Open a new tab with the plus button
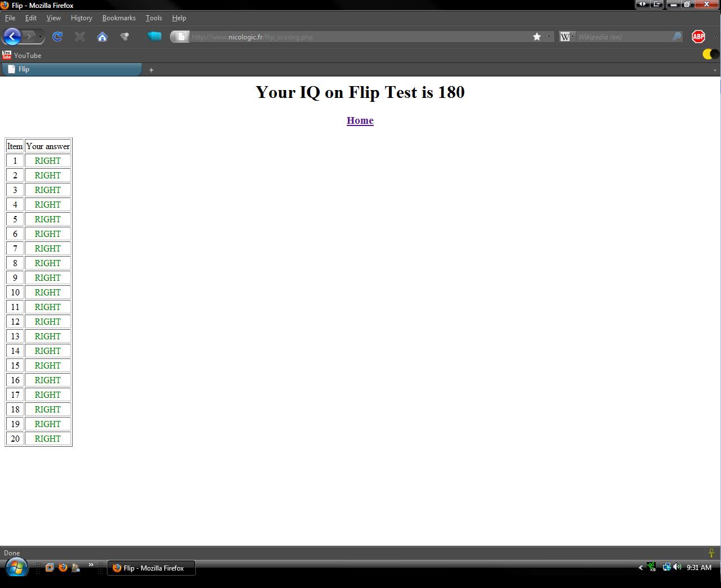 pos(151,70)
